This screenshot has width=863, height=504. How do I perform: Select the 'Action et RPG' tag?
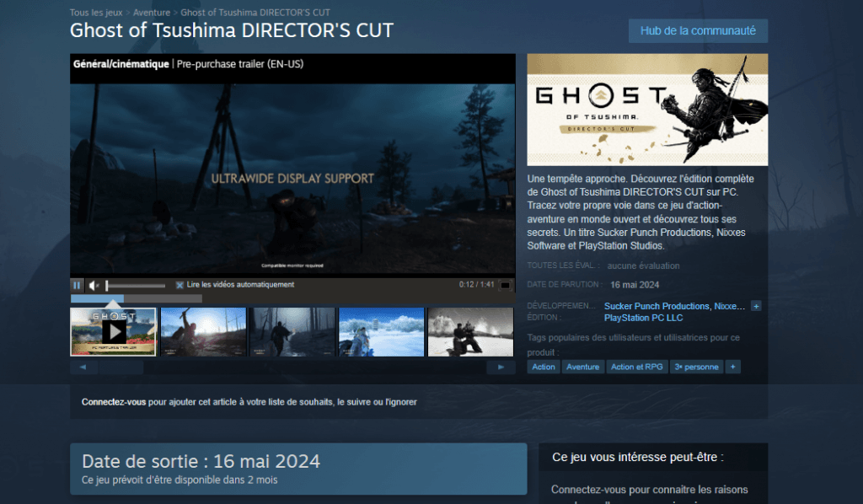pos(636,367)
